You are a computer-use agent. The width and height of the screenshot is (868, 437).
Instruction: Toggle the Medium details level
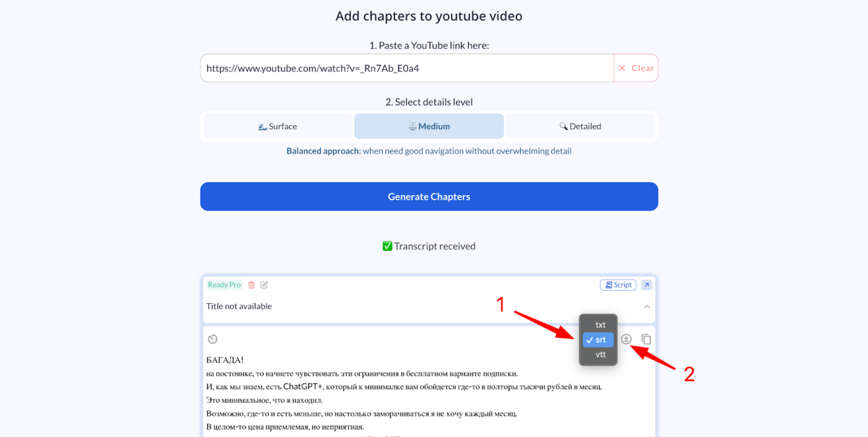tap(429, 126)
